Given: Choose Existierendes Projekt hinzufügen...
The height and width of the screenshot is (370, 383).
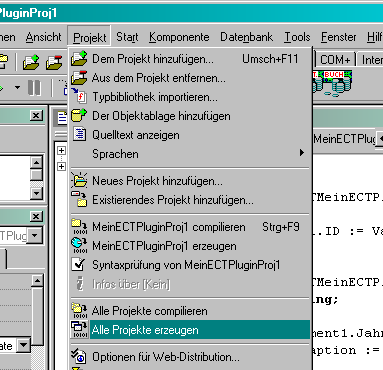Looking at the screenshot, I should click(x=190, y=200).
